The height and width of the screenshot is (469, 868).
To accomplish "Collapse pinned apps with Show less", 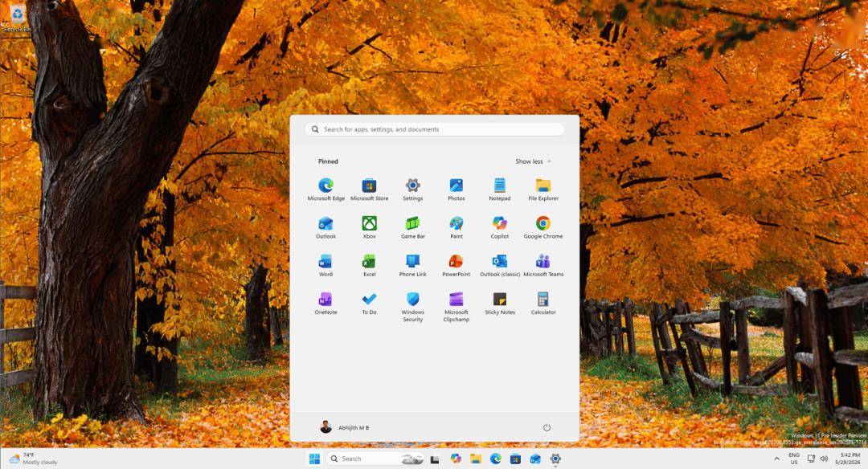I will point(533,161).
